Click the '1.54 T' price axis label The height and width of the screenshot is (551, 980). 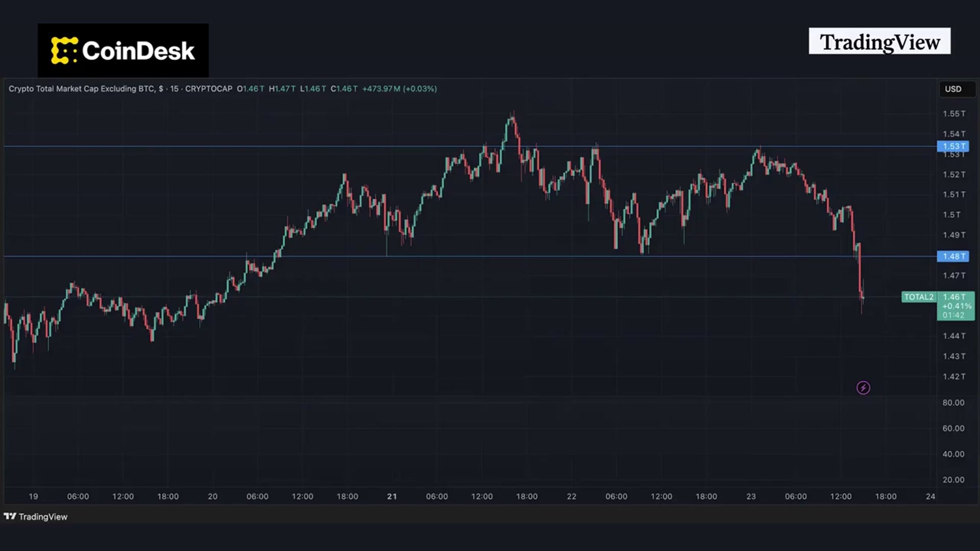pos(954,134)
